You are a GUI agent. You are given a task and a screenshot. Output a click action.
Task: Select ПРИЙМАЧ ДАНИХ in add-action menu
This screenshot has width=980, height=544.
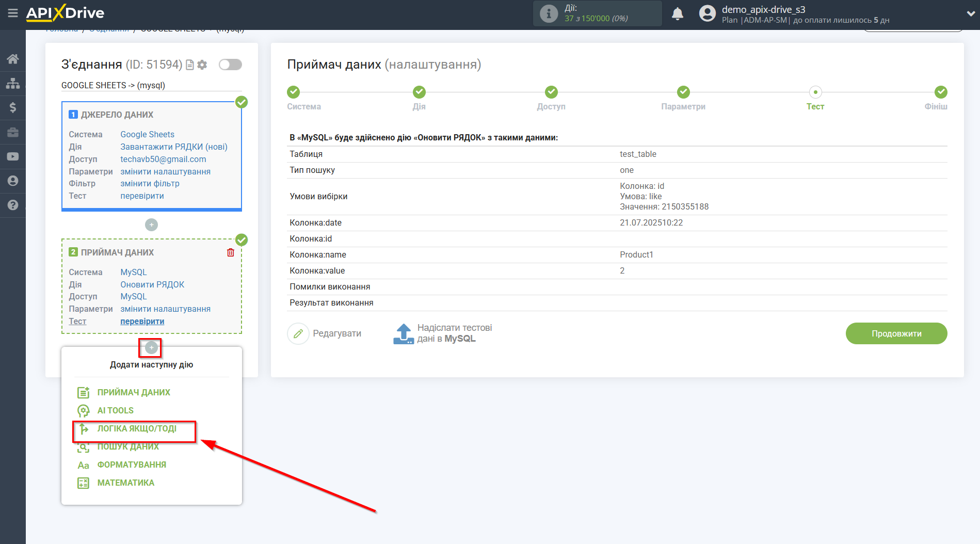(x=134, y=392)
